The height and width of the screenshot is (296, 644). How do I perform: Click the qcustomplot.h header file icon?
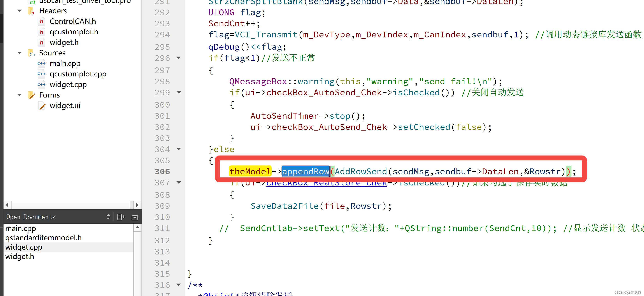(42, 32)
